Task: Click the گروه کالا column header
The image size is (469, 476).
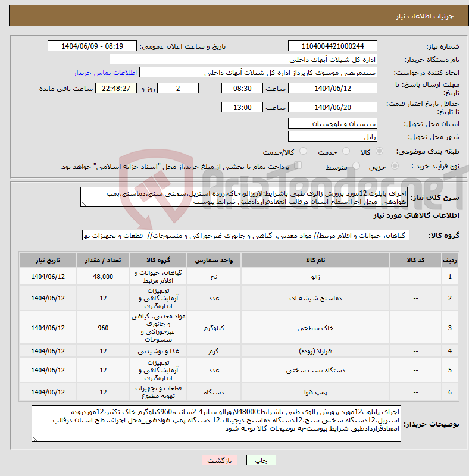Action: (x=158, y=260)
